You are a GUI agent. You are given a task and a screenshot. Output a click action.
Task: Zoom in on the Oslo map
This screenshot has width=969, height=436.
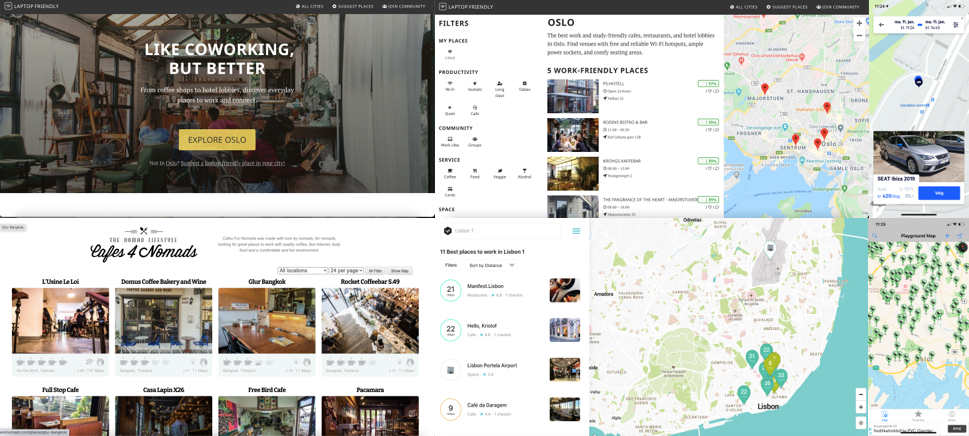859,24
